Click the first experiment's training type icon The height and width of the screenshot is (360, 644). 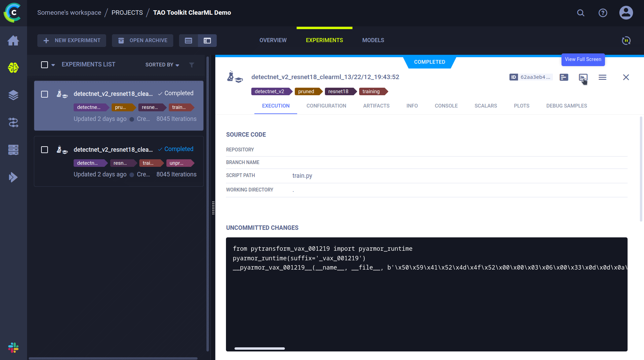coord(62,94)
